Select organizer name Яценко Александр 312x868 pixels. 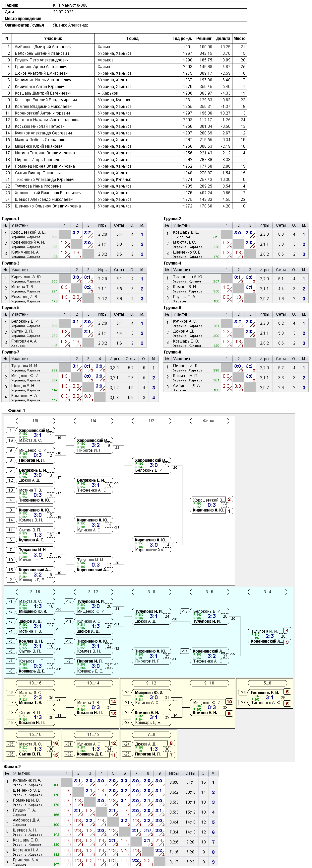[x=71, y=25]
